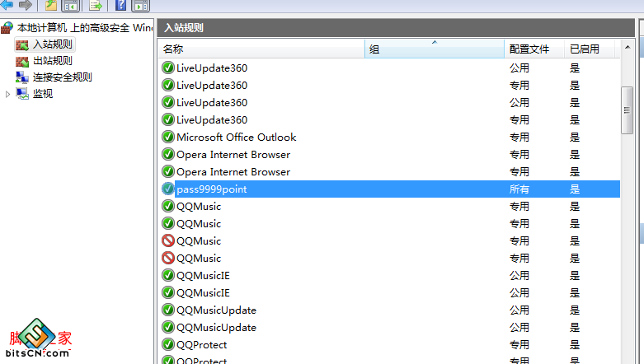Image resolution: width=644 pixels, height=364 pixels.
Task: Sort rules by the 已启用 column header
Action: pyautogui.click(x=589, y=49)
